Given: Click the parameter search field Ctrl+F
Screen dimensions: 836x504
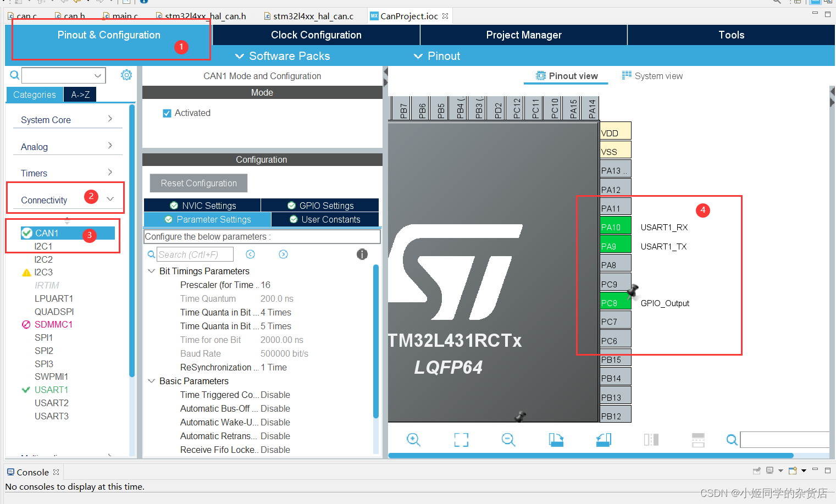Looking at the screenshot, I should click(x=195, y=254).
